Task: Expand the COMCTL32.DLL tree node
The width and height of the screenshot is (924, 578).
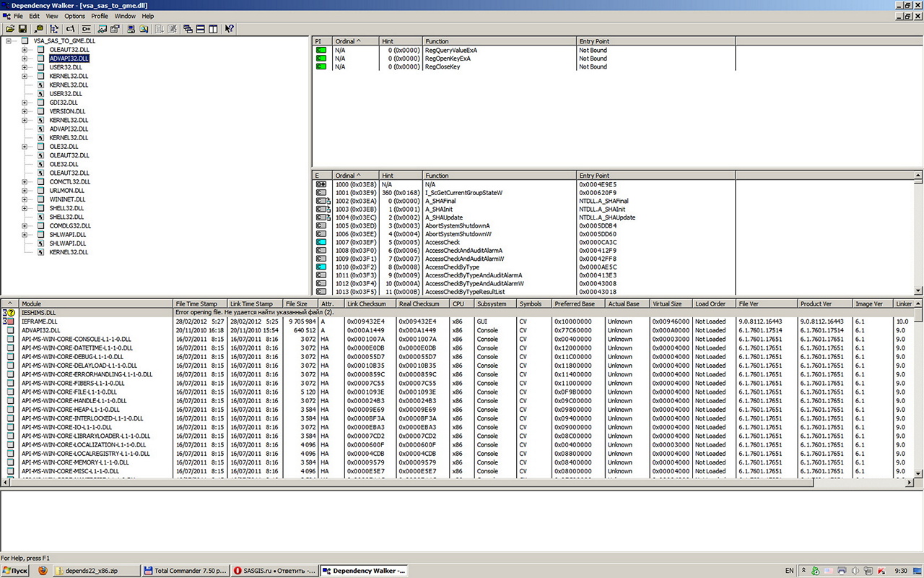Action: pyautogui.click(x=25, y=182)
